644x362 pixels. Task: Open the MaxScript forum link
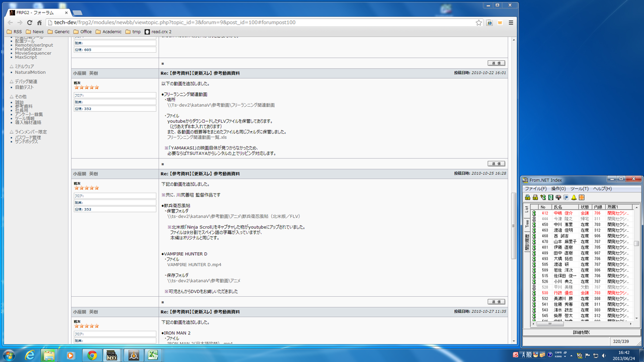26,57
